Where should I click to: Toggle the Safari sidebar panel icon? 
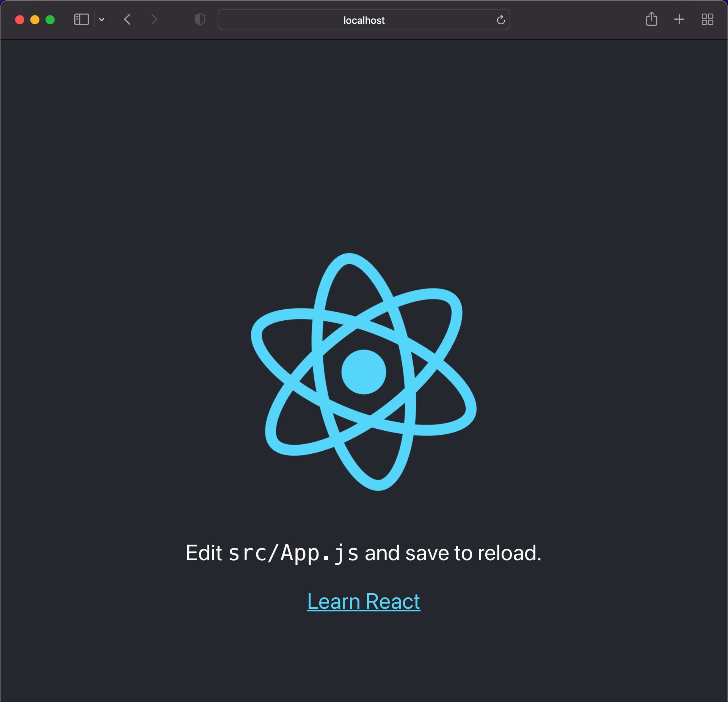point(81,19)
